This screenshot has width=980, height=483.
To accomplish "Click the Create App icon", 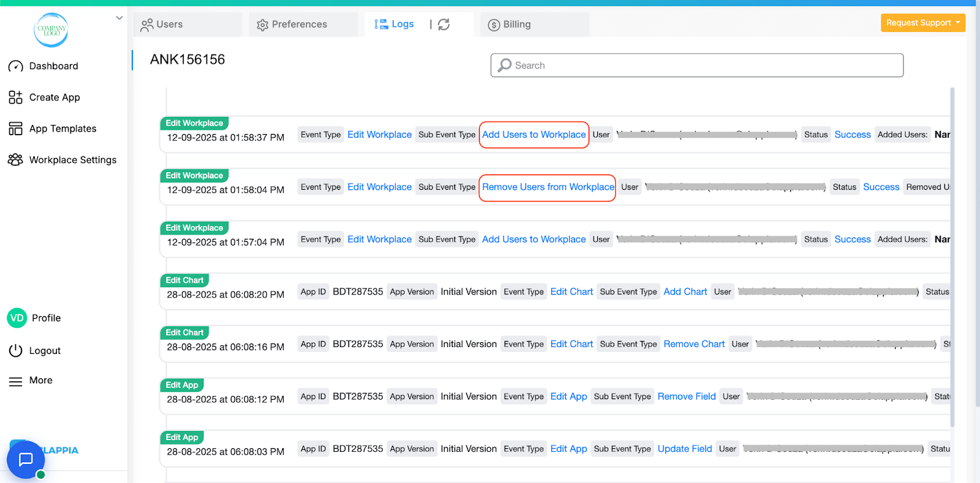I will [x=15, y=97].
